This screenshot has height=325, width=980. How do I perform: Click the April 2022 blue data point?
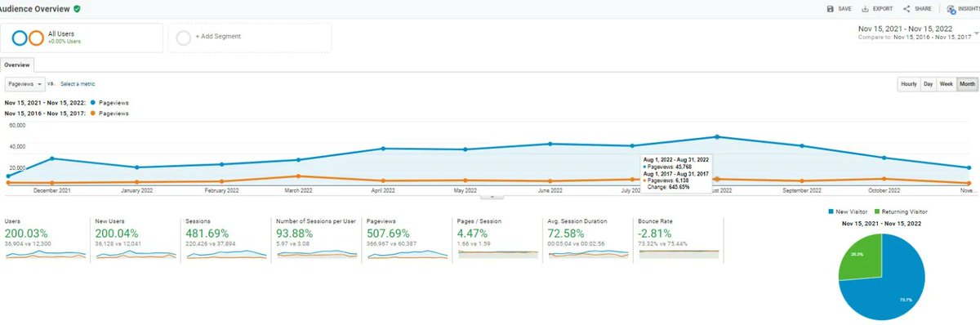tap(383, 149)
